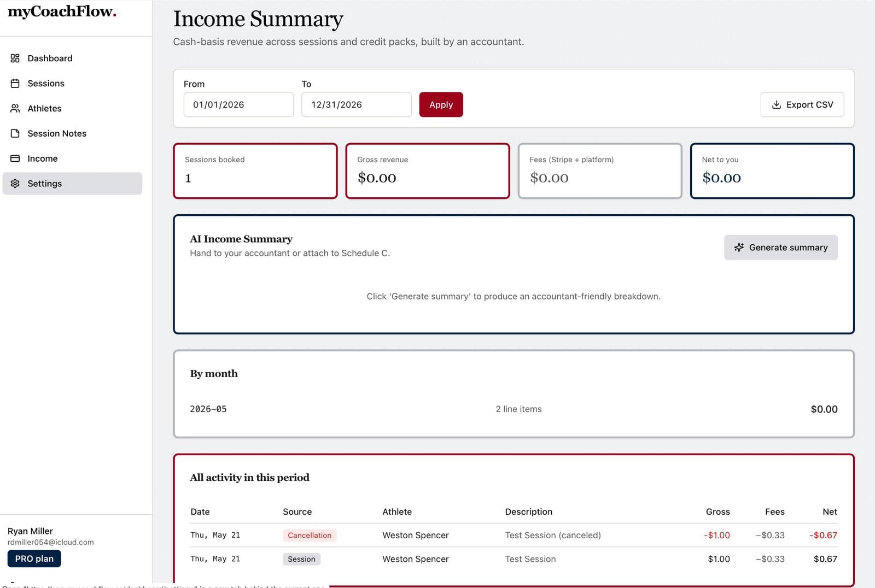This screenshot has height=588, width=875.
Task: Click the Athlete column header
Action: click(397, 512)
